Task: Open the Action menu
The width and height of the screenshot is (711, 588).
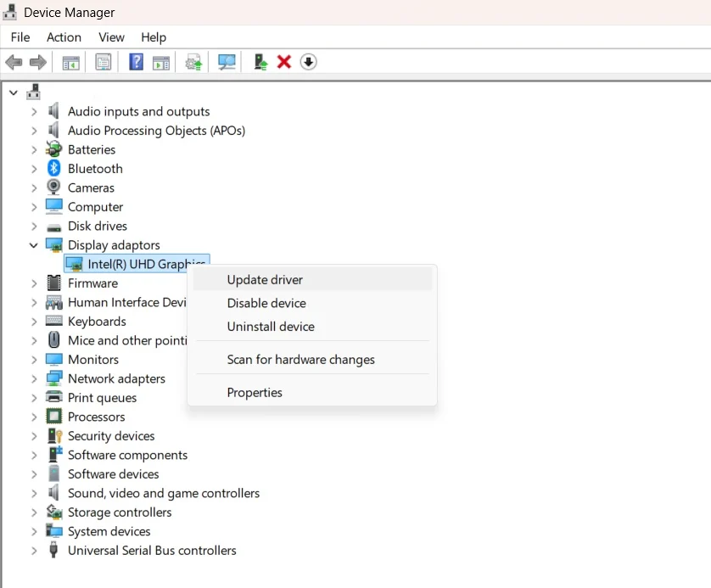Action: 64,37
